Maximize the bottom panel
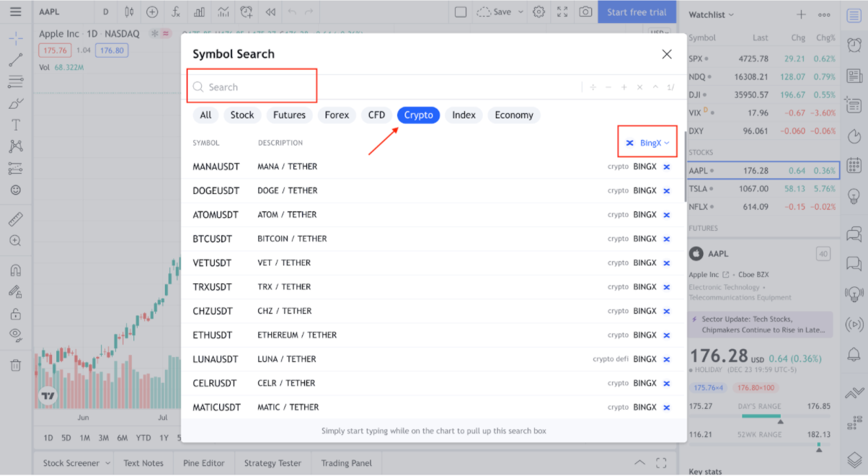Viewport: 868px width, 476px height. tap(661, 463)
